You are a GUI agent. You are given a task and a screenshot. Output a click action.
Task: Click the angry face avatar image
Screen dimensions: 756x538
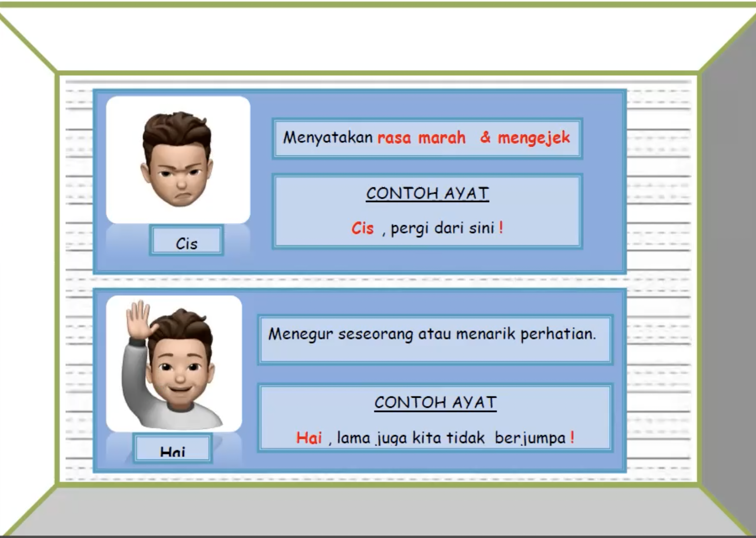pos(177,159)
